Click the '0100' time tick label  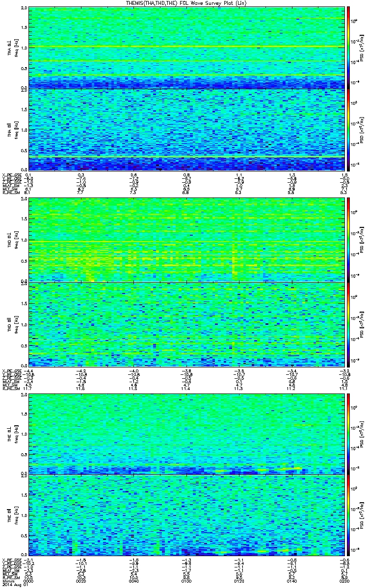[185, 581]
